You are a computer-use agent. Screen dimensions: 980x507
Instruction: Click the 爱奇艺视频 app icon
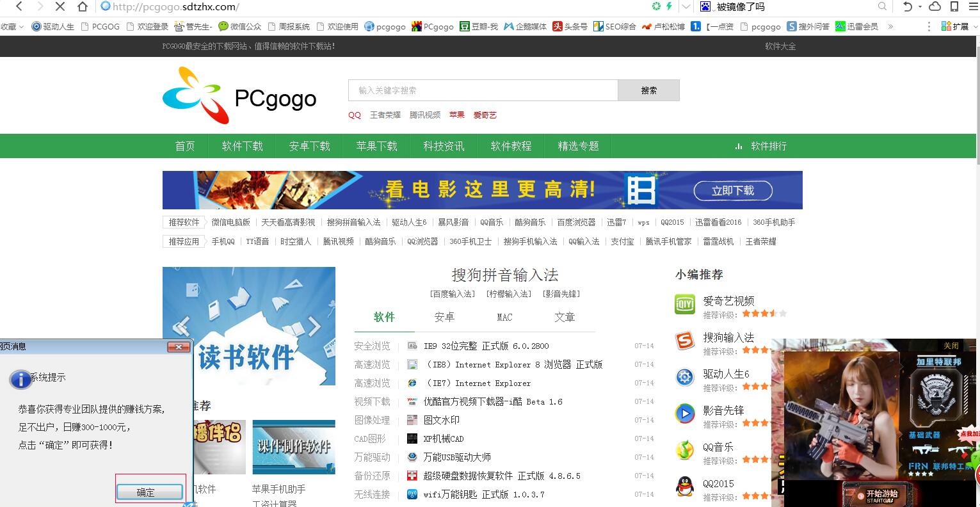coord(685,305)
